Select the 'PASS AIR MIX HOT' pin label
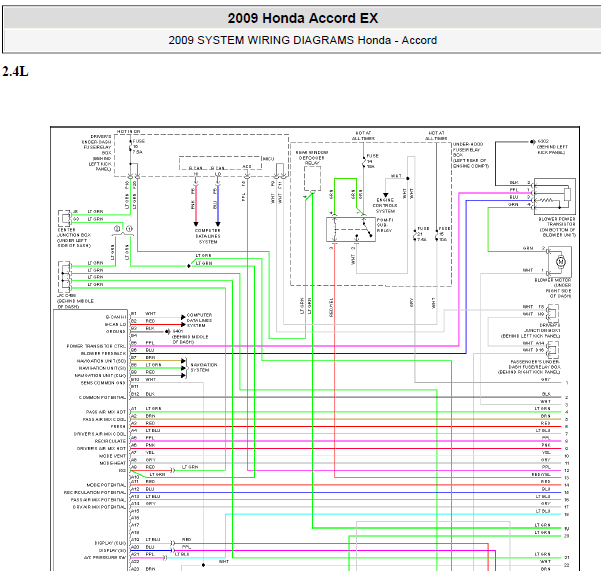Viewport: 601px width, 571px height. tap(106, 412)
